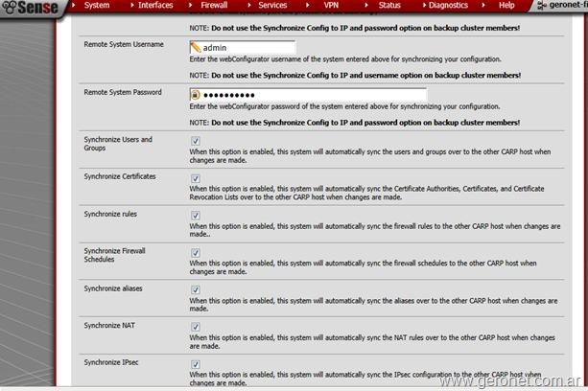
Task: Click the geronet hostname text
Action: [x=568, y=5]
